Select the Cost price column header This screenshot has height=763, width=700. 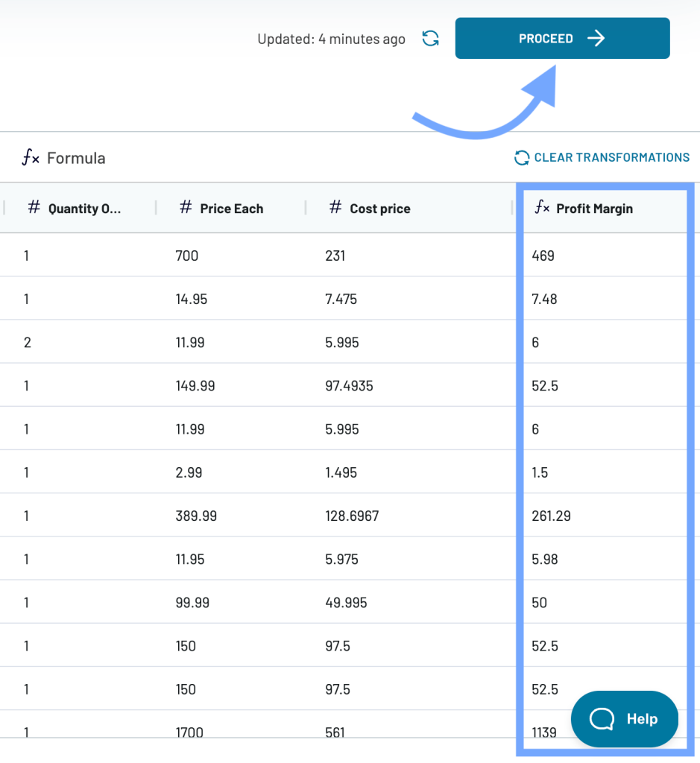point(409,209)
